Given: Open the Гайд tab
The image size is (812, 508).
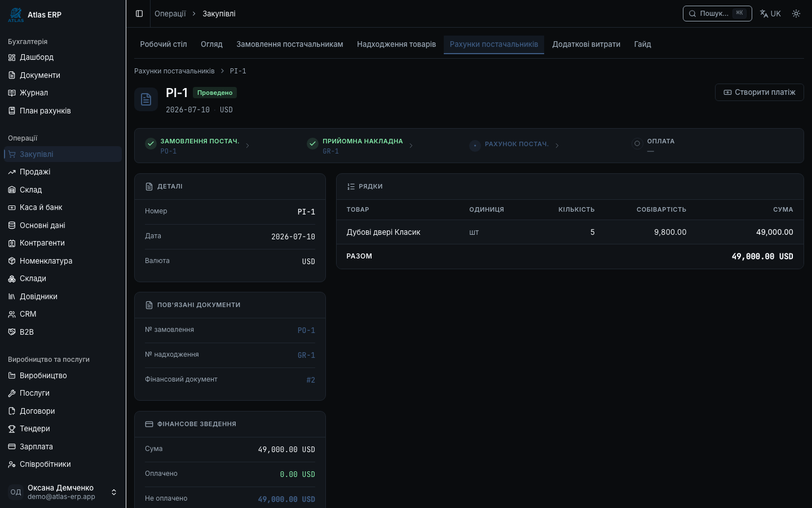Looking at the screenshot, I should click(x=642, y=44).
